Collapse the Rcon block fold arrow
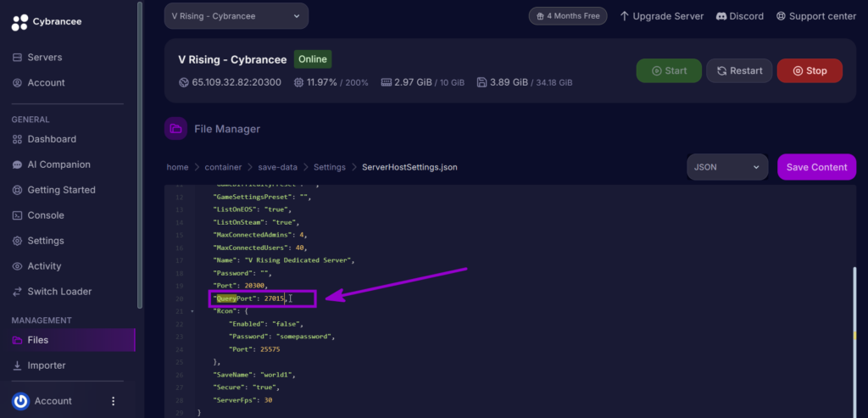The width and height of the screenshot is (868, 418). coord(192,311)
